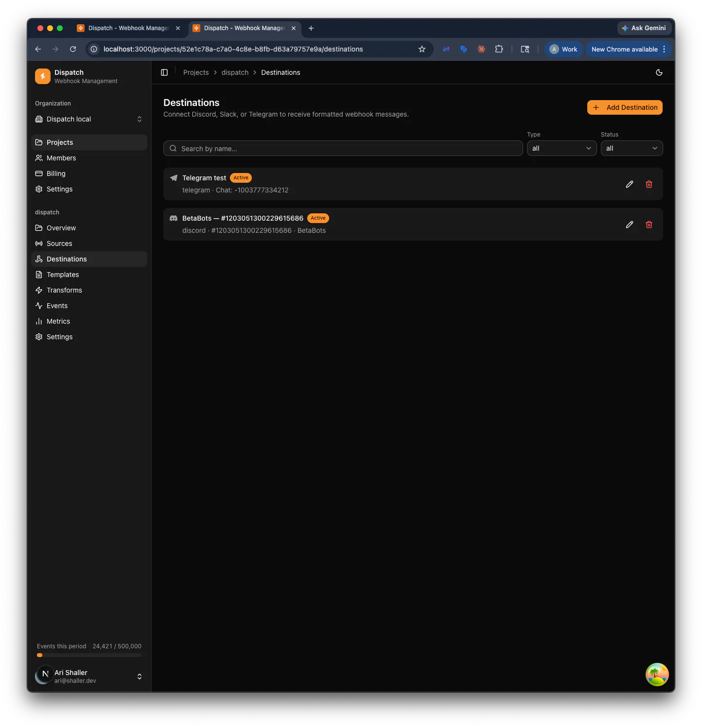The width and height of the screenshot is (702, 728).
Task: Bookmark this page with star icon
Action: click(x=422, y=49)
